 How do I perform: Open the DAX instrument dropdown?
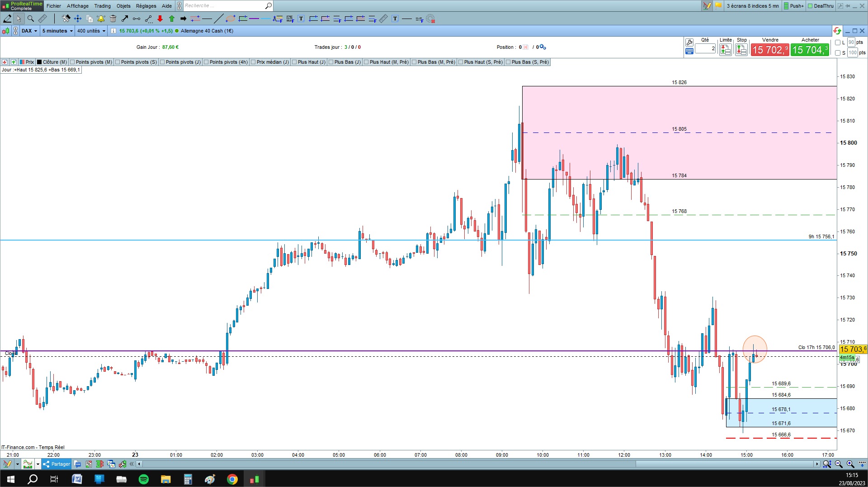click(29, 31)
